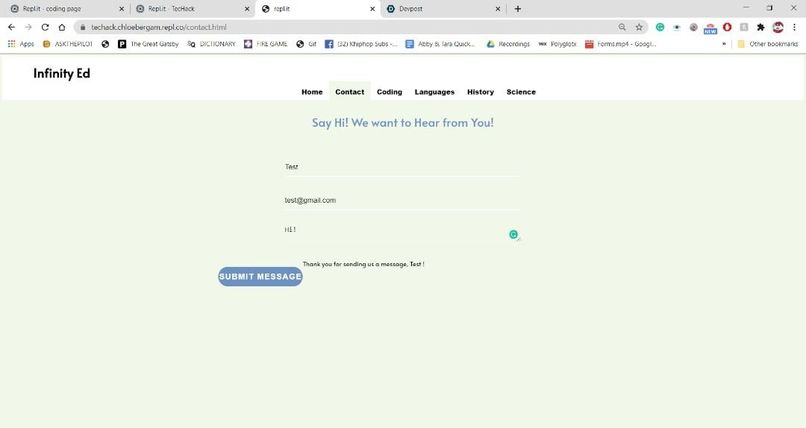Open the Git bookmark
Image resolution: width=806 pixels, height=428 pixels.
306,44
